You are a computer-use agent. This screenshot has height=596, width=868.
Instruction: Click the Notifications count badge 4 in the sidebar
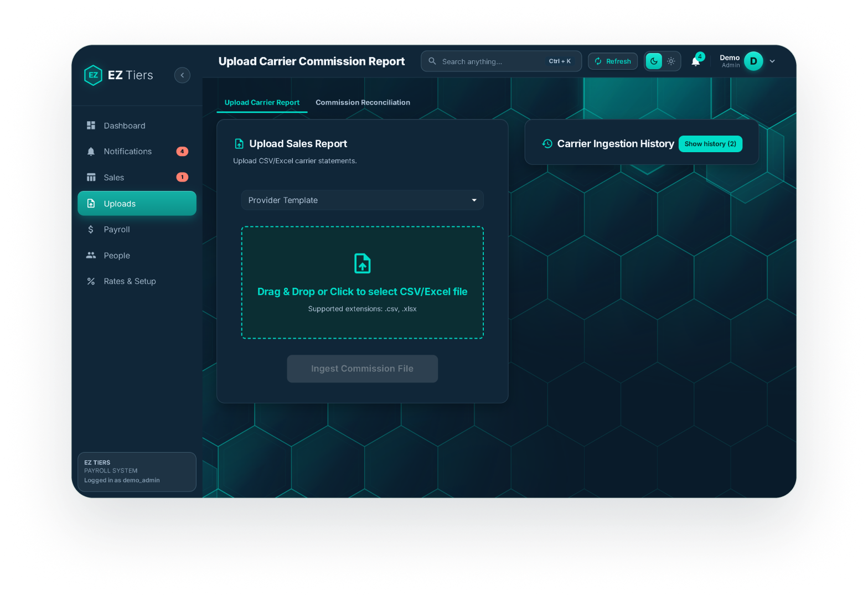(x=182, y=152)
